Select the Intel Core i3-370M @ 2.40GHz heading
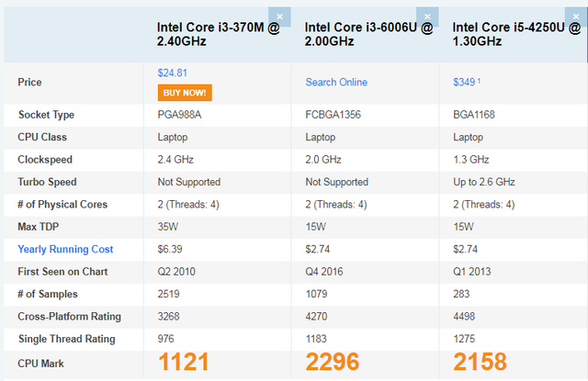This screenshot has height=381, width=588. (219, 34)
